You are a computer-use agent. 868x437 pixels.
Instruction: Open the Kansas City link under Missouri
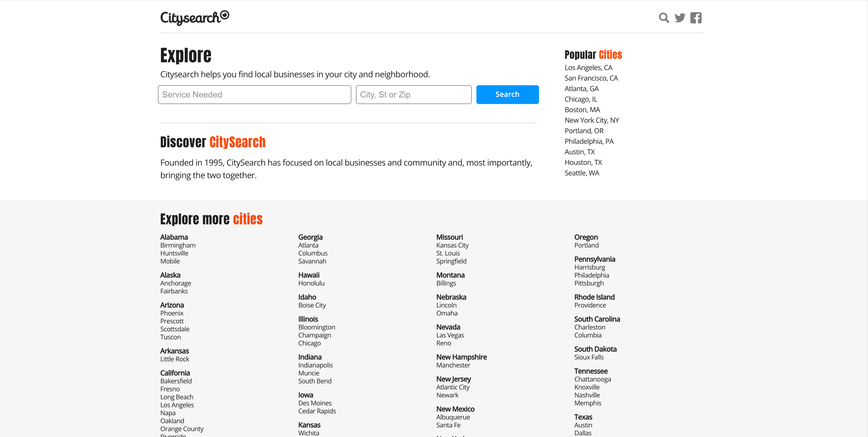click(x=452, y=245)
